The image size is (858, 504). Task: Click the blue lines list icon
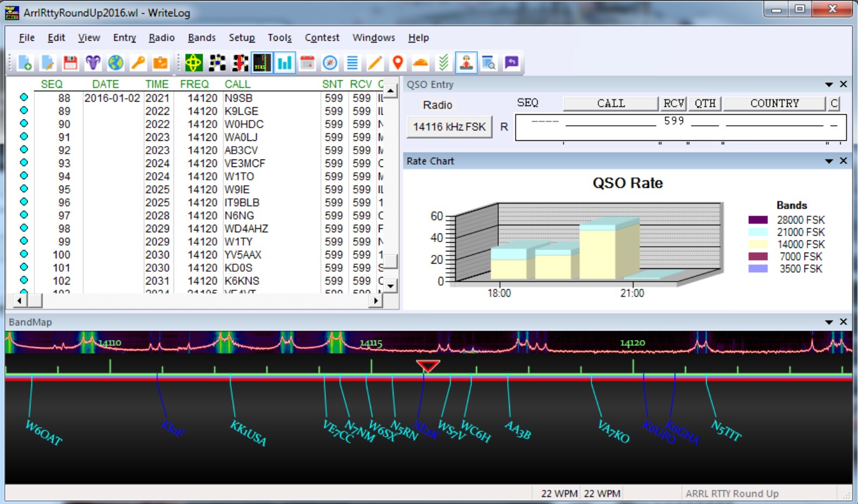(353, 63)
